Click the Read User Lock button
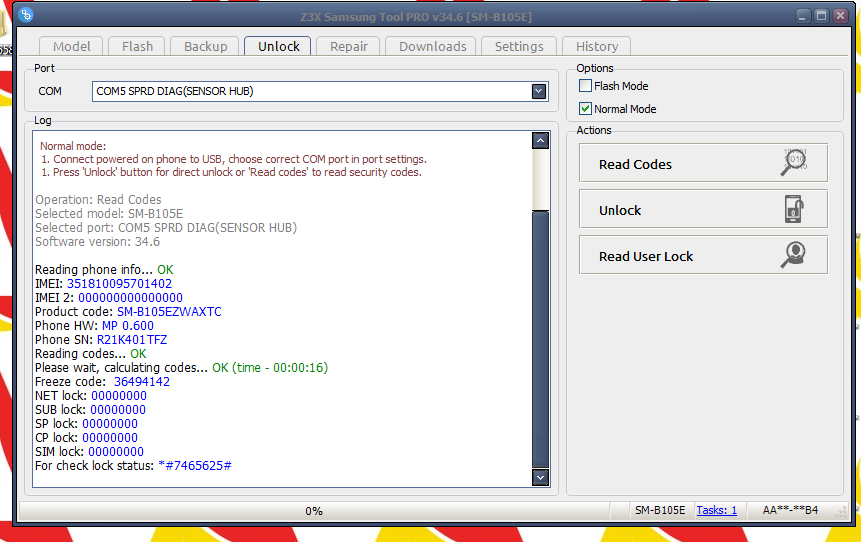861x542 pixels. pyautogui.click(x=703, y=255)
